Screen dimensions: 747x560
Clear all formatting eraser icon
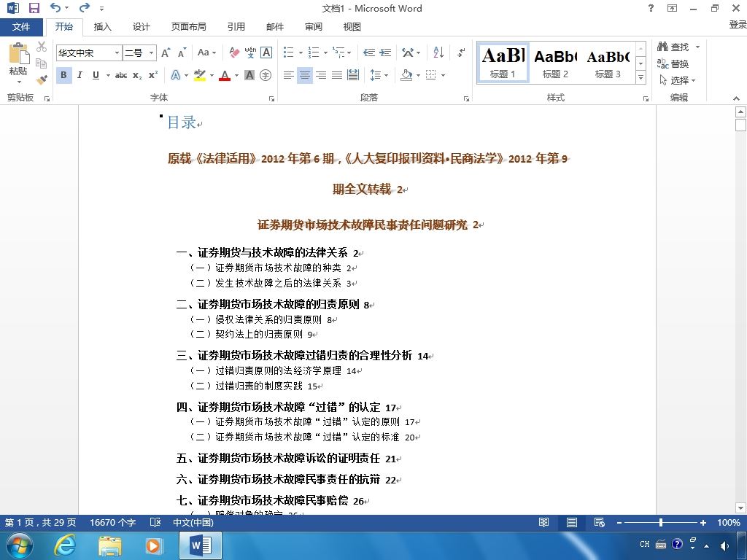pyautogui.click(x=234, y=52)
